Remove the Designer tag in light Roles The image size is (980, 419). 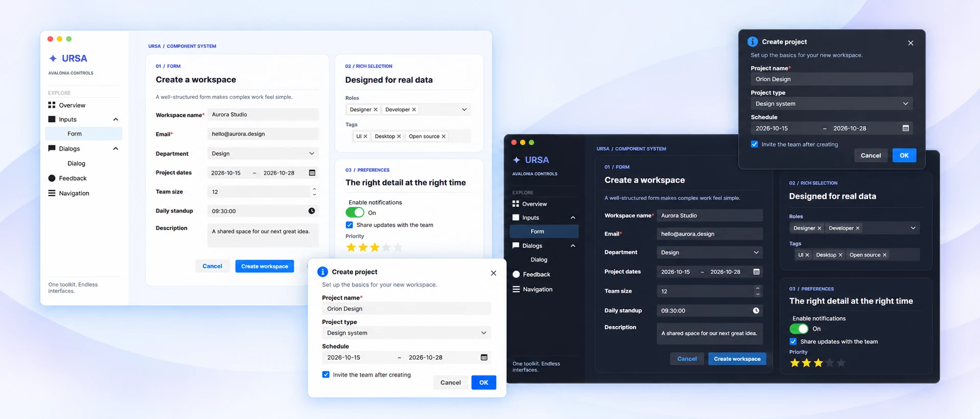pos(376,109)
